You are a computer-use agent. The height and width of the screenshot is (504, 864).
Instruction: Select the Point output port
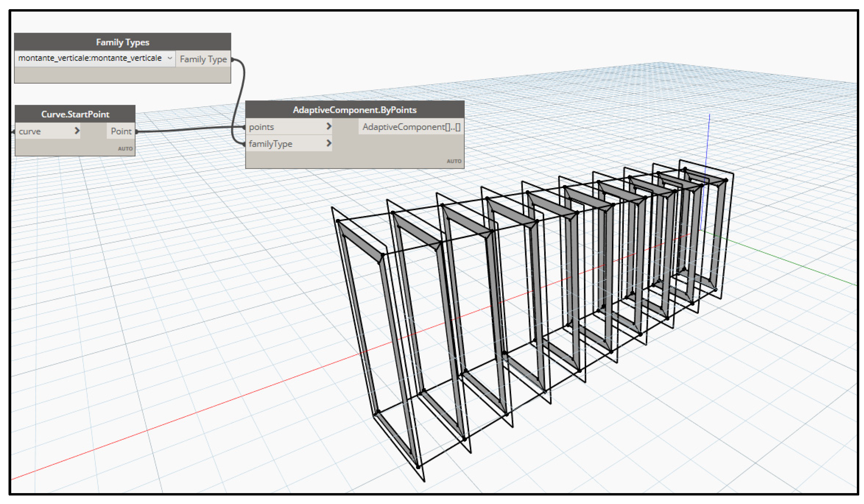pyautogui.click(x=121, y=131)
